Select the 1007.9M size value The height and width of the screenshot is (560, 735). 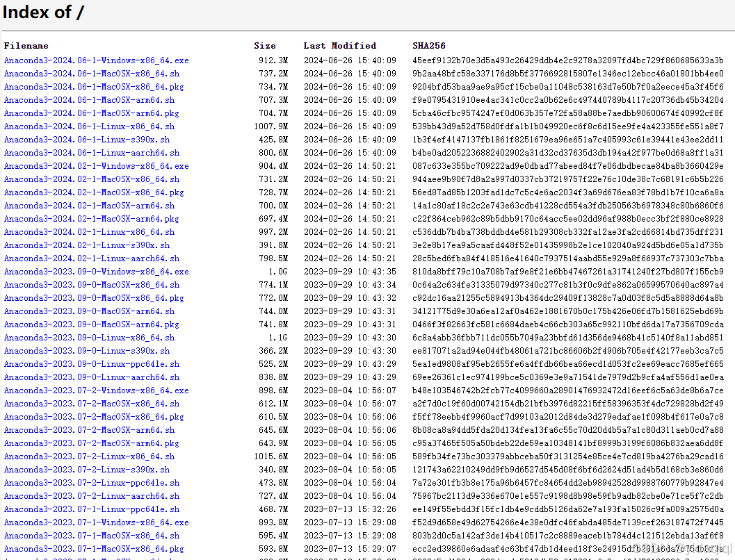pyautogui.click(x=271, y=126)
